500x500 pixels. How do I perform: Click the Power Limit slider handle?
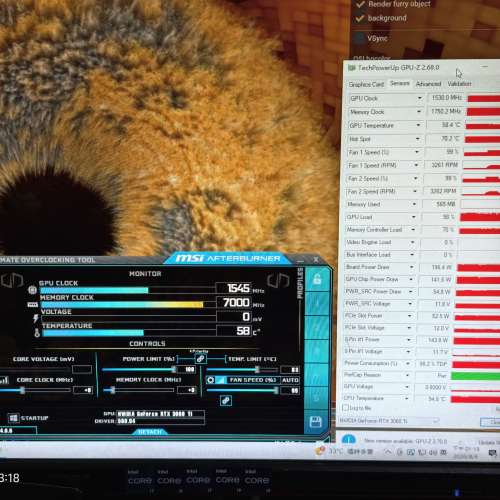pyautogui.click(x=173, y=369)
